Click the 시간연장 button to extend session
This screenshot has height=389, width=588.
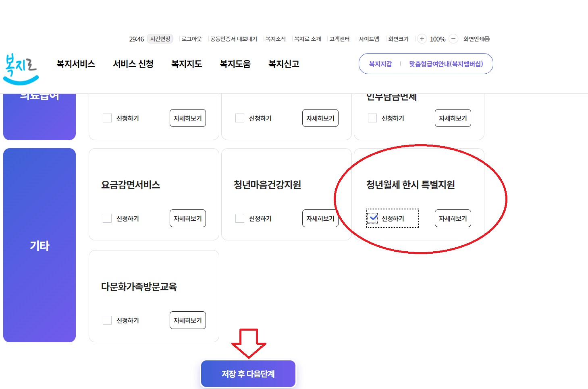click(160, 38)
